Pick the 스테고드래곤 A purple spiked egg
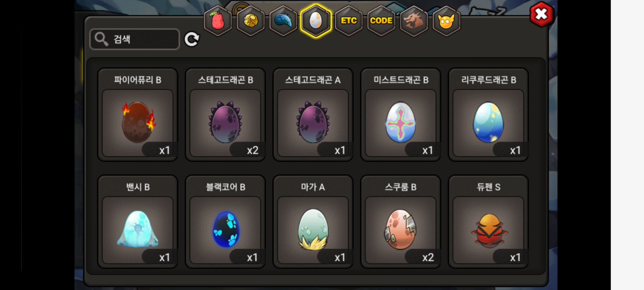Viewport: 644px width, 290px height. click(x=313, y=115)
